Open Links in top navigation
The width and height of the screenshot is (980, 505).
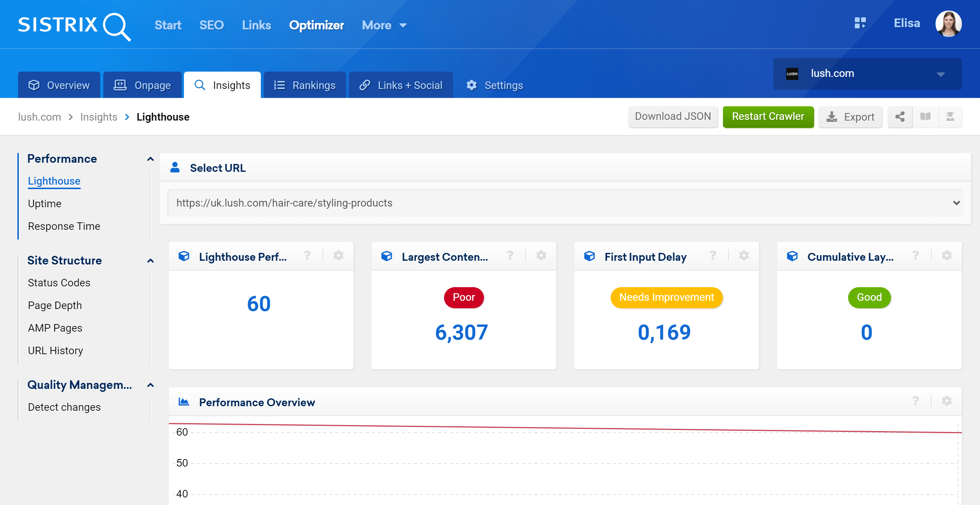click(x=256, y=26)
